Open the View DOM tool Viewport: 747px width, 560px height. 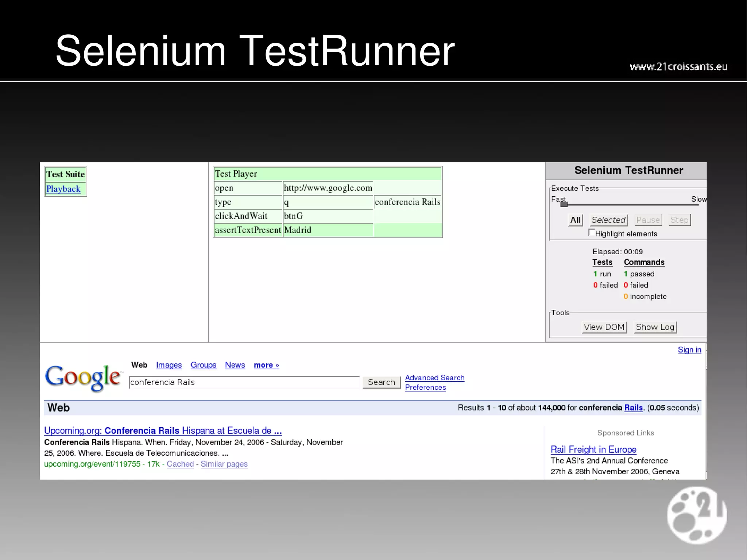pyautogui.click(x=604, y=327)
